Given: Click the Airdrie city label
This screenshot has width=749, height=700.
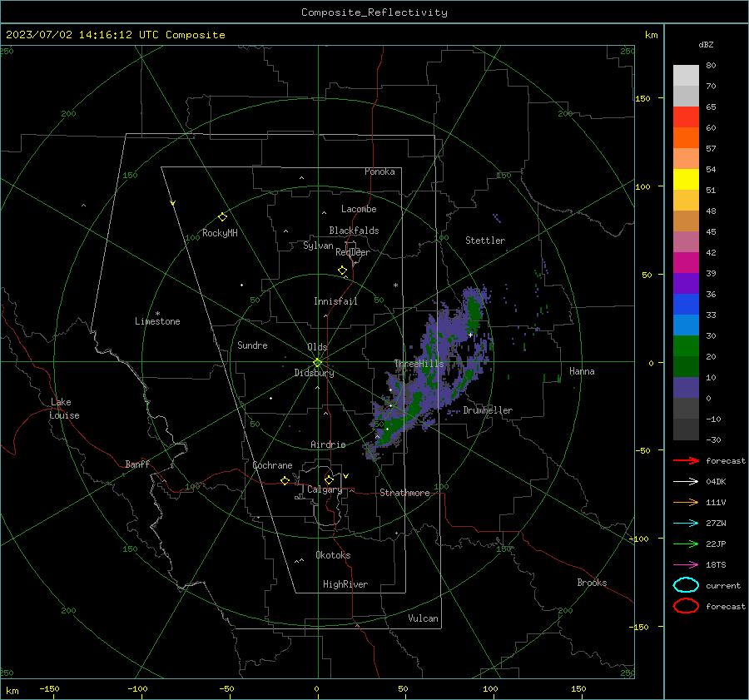Looking at the screenshot, I should [x=328, y=444].
